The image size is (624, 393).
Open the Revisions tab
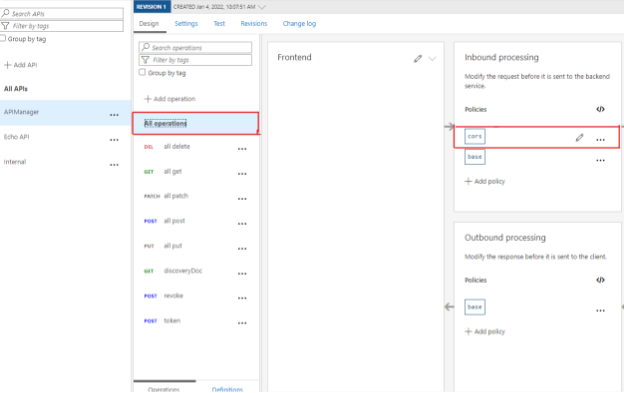pyautogui.click(x=254, y=23)
